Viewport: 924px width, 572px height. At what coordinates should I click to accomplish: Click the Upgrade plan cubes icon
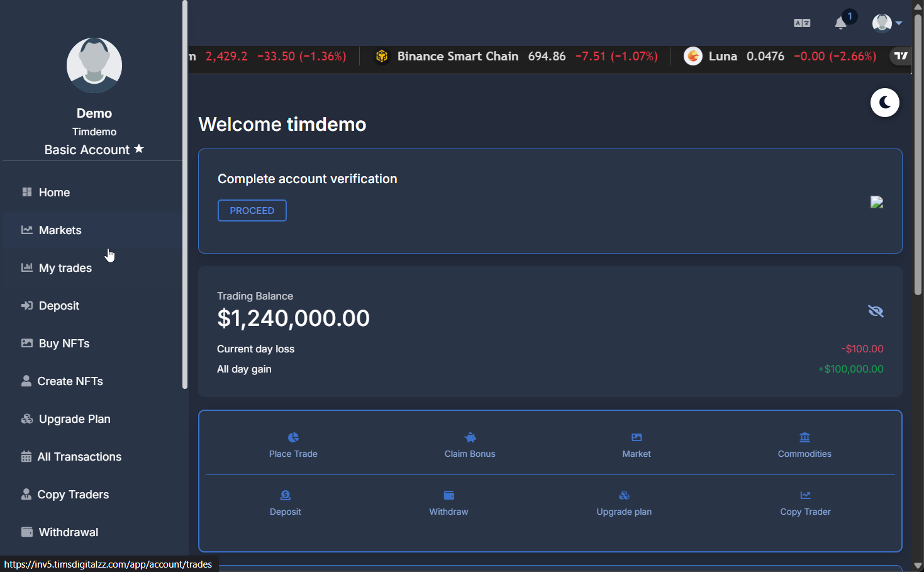[x=624, y=495]
